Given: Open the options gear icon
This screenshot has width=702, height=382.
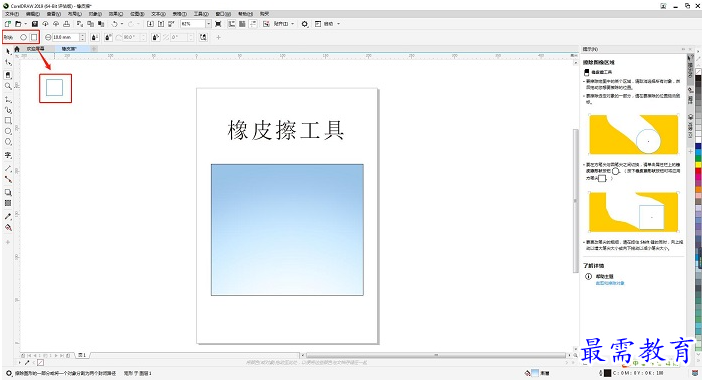Looking at the screenshot, I should click(304, 24).
